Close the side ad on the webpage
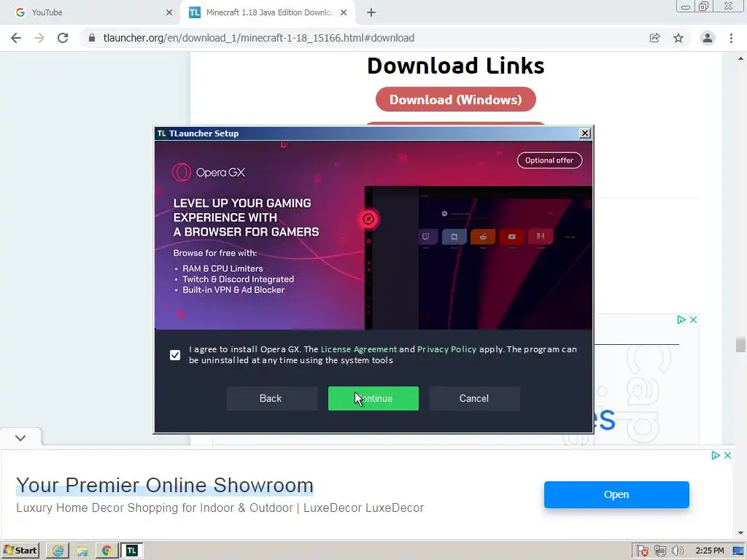 pyautogui.click(x=694, y=319)
